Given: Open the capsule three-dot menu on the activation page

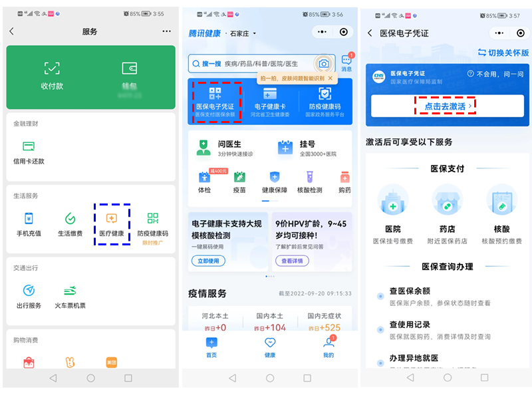Looking at the screenshot, I should click(499, 33).
